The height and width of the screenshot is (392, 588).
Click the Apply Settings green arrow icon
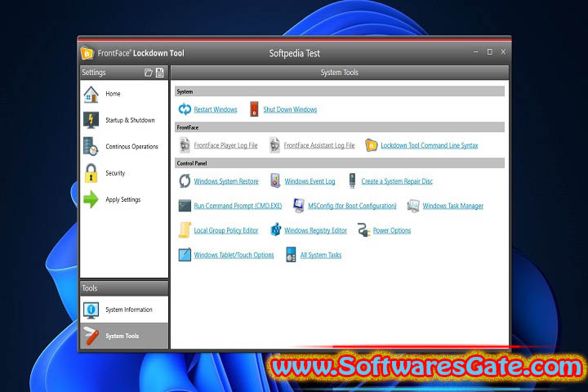(x=91, y=199)
